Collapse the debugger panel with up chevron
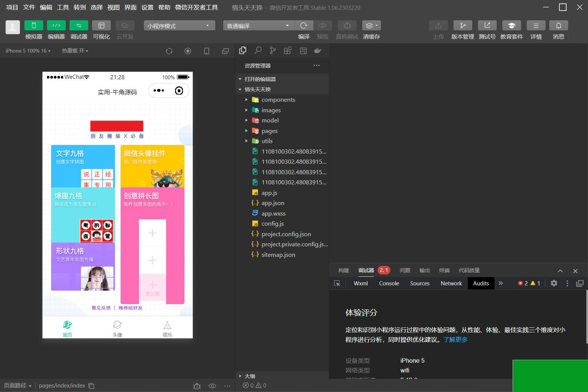The image size is (588, 392). [560, 271]
